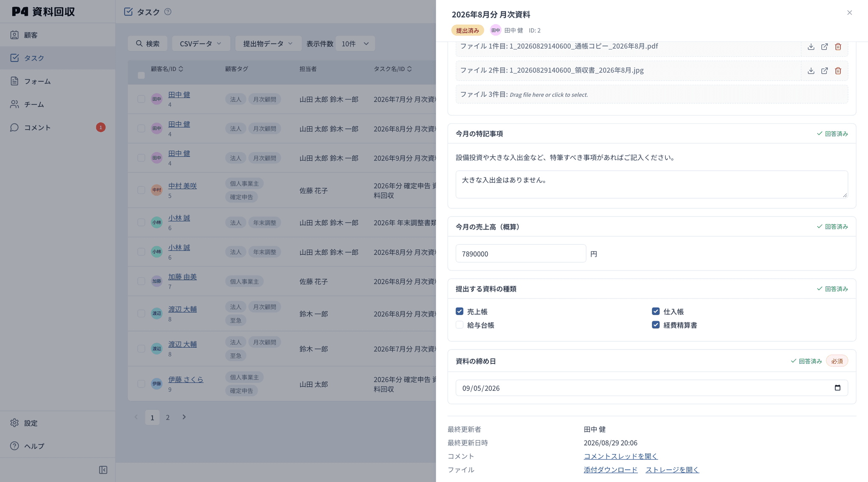This screenshot has width=868, height=482.
Task: Uncheck the 仕入帳 checkbox
Action: pyautogui.click(x=656, y=311)
